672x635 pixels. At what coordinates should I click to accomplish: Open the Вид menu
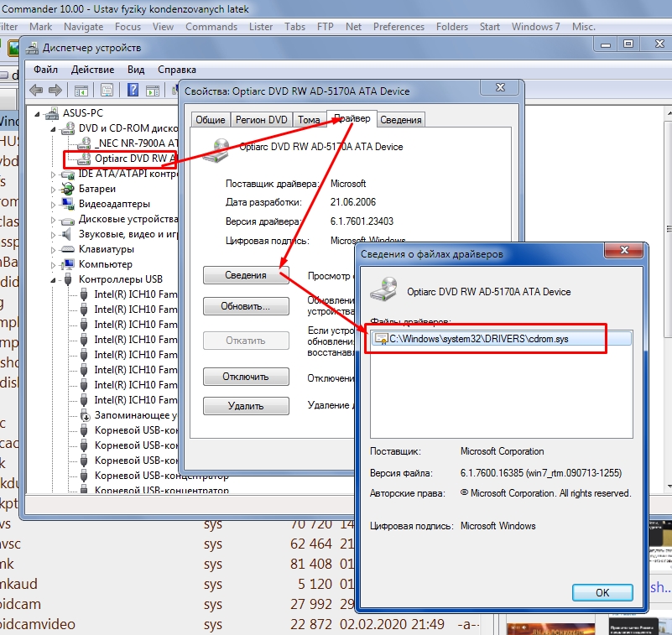point(136,70)
